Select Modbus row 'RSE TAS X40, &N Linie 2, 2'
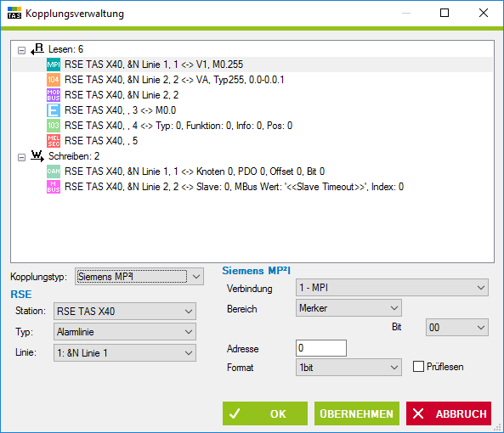Image resolution: width=504 pixels, height=433 pixels. [122, 95]
